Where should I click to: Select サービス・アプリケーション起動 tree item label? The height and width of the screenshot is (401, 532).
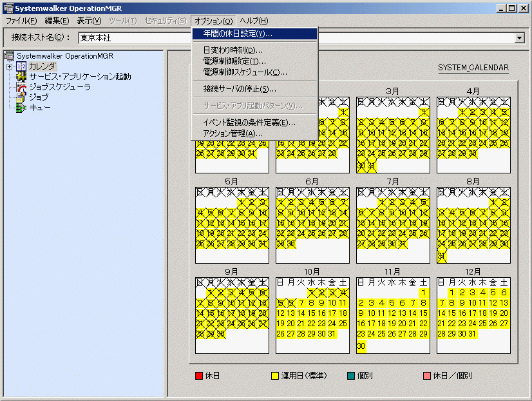[80, 77]
